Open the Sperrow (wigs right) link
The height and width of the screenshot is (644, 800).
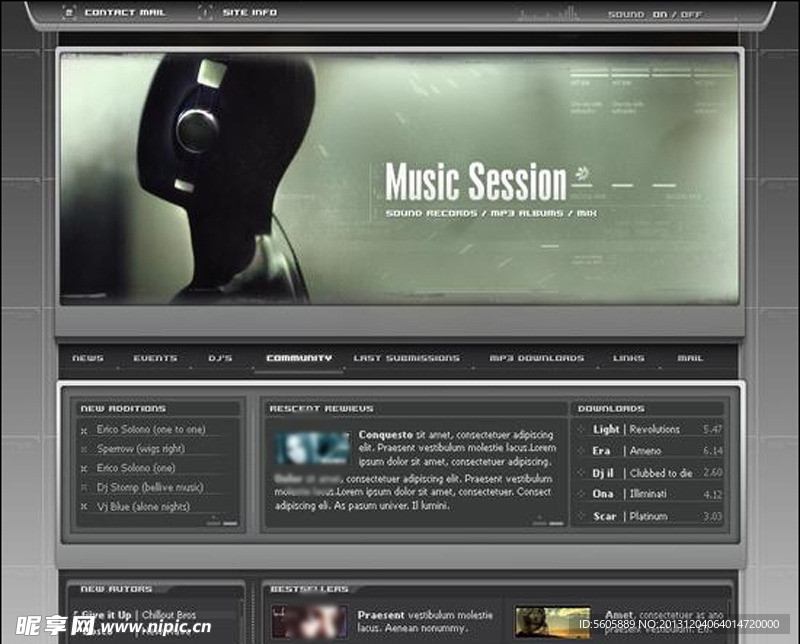click(x=140, y=449)
